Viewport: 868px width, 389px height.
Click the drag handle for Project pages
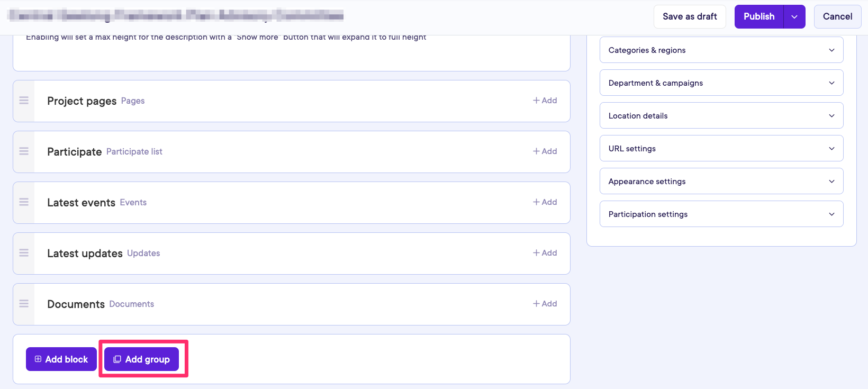(24, 101)
